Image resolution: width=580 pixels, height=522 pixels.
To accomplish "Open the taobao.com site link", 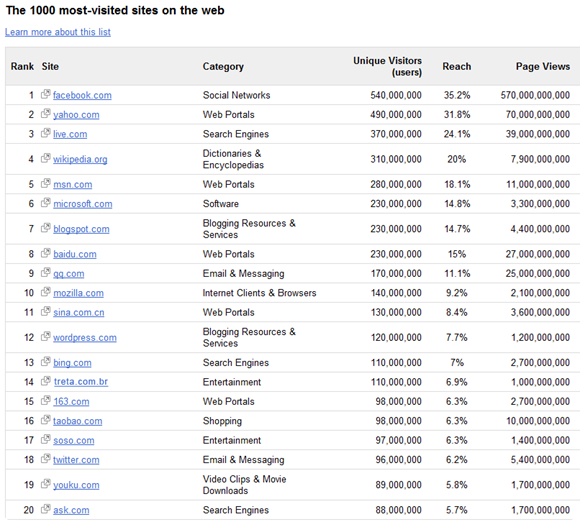I will click(77, 421).
